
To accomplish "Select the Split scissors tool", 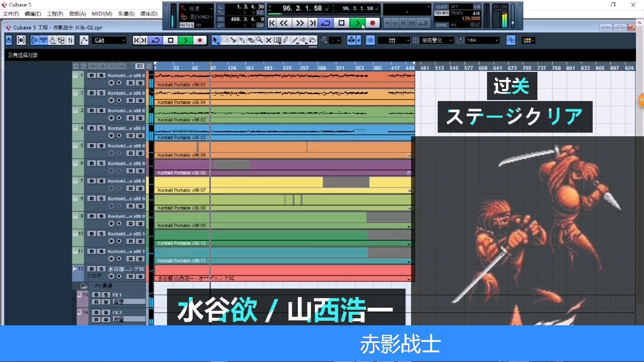I will pyautogui.click(x=233, y=40).
